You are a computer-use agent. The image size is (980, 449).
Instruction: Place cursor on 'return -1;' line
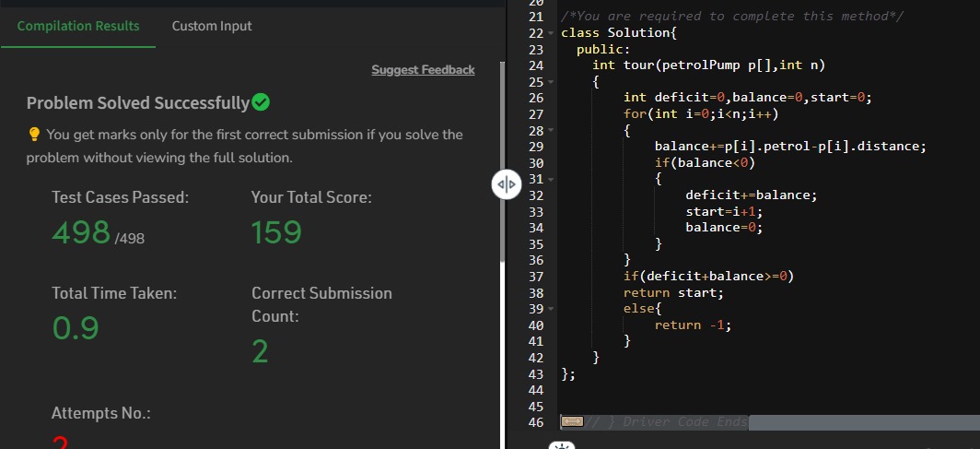tap(693, 325)
